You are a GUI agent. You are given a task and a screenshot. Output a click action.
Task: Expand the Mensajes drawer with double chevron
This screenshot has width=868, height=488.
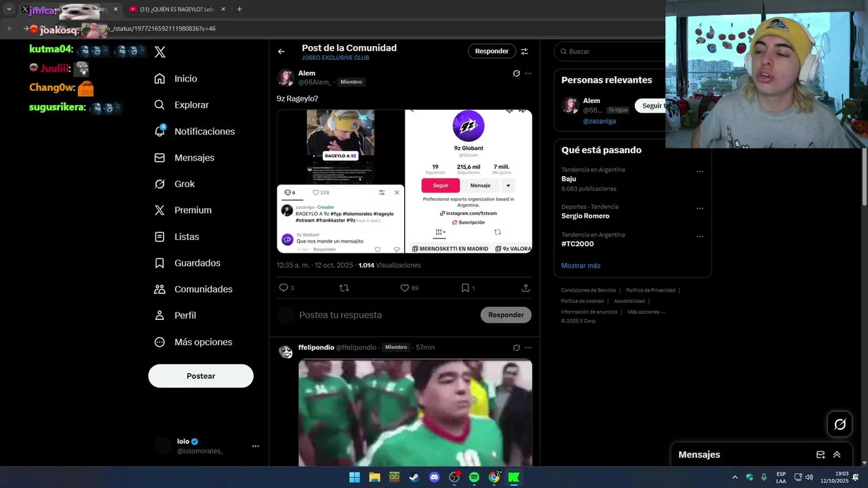coord(837,455)
